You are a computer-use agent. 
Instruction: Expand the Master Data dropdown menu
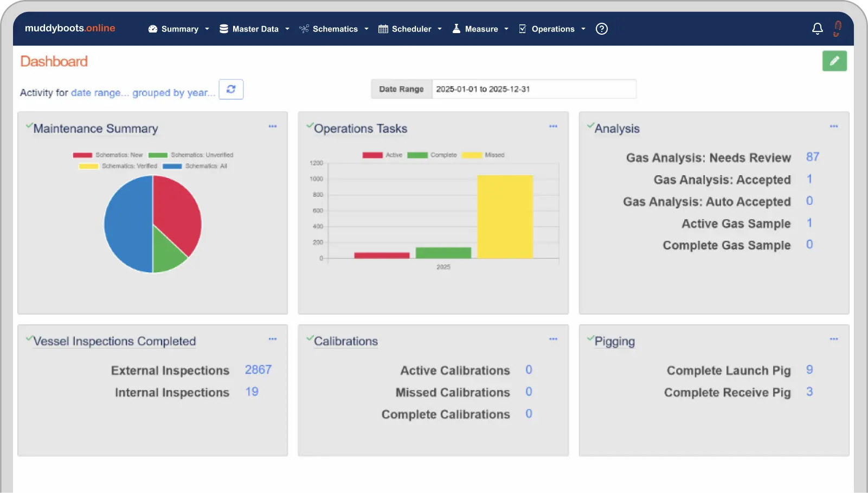pyautogui.click(x=254, y=29)
